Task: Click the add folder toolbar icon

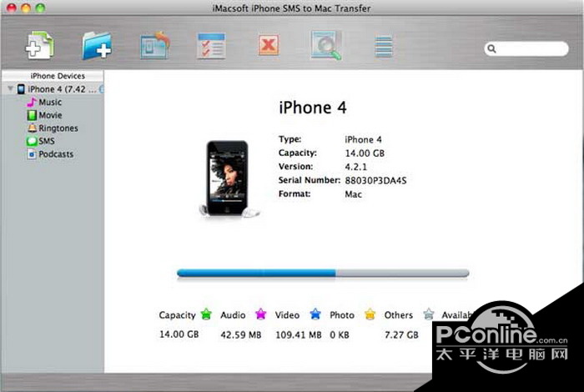Action: coord(97,46)
